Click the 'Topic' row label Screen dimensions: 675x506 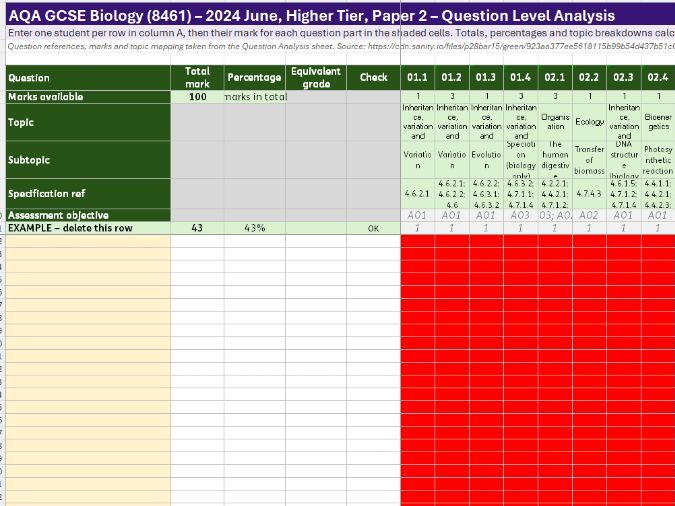click(x=88, y=122)
